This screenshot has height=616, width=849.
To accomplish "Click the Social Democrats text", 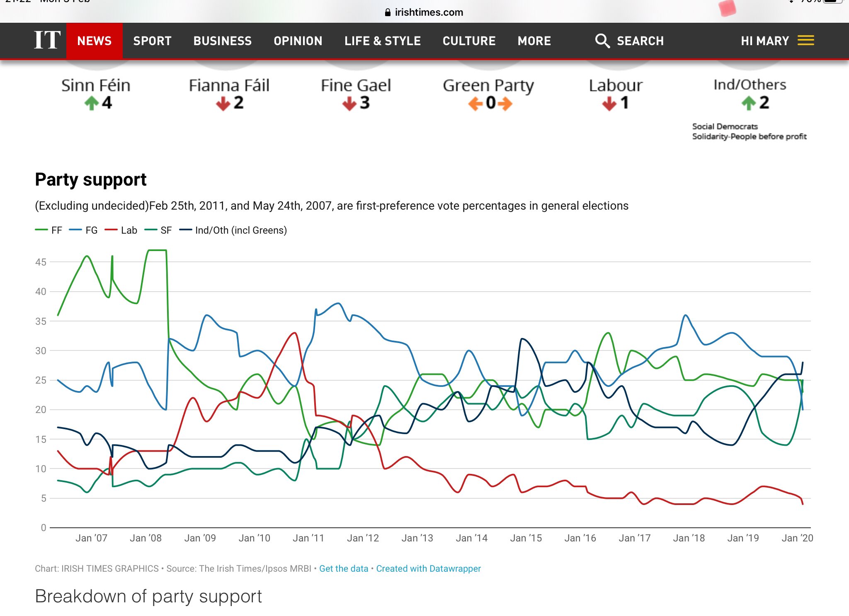I will point(725,126).
